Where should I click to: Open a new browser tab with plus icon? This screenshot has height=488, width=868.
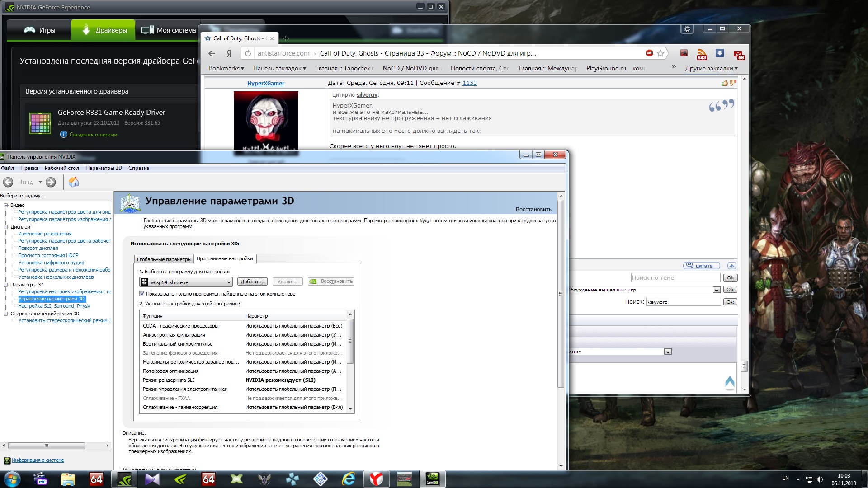point(286,38)
